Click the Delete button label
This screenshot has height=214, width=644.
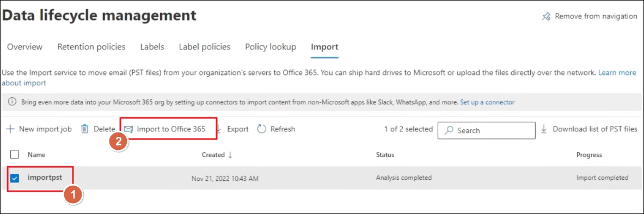point(105,129)
